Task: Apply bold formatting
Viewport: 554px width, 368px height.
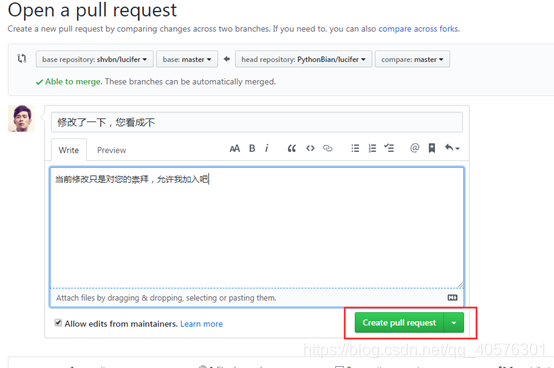Action: click(x=252, y=148)
